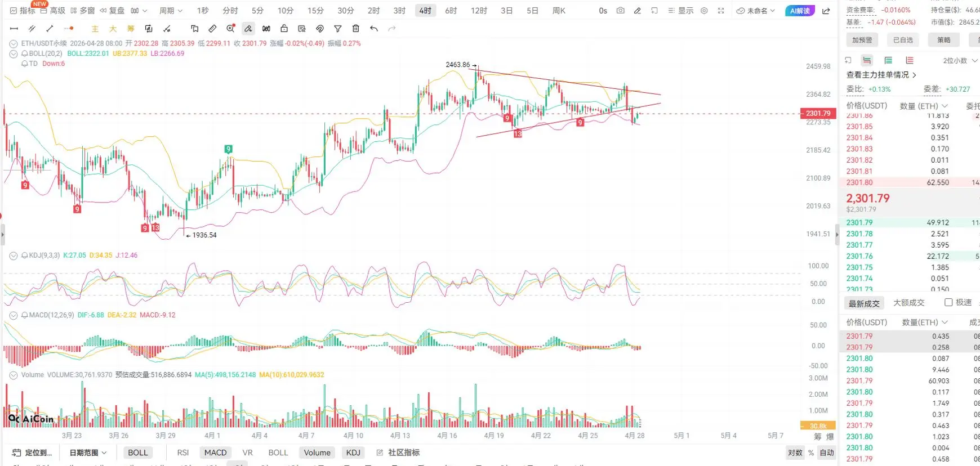Click the 主 main-force marker icon

coord(95,29)
